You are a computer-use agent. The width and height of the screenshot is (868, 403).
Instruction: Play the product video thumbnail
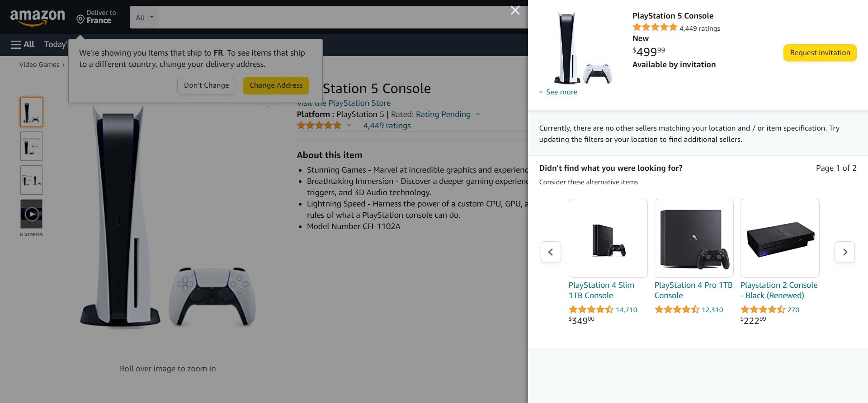point(32,214)
